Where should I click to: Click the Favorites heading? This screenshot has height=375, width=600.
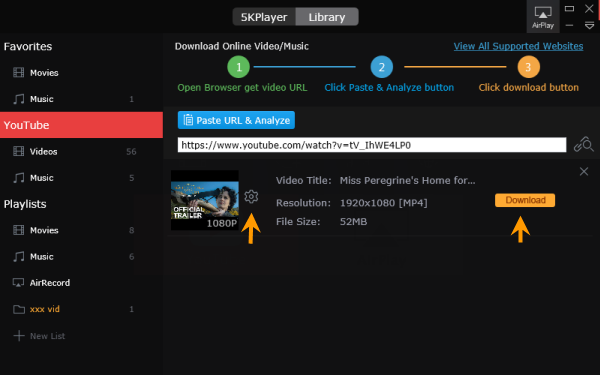[28, 47]
